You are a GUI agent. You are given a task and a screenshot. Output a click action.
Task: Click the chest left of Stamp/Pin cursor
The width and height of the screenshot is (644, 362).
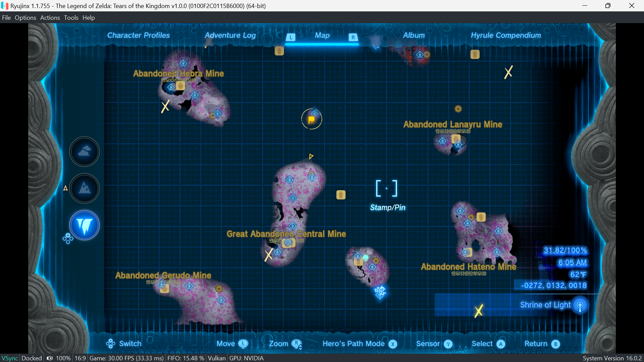point(341,195)
